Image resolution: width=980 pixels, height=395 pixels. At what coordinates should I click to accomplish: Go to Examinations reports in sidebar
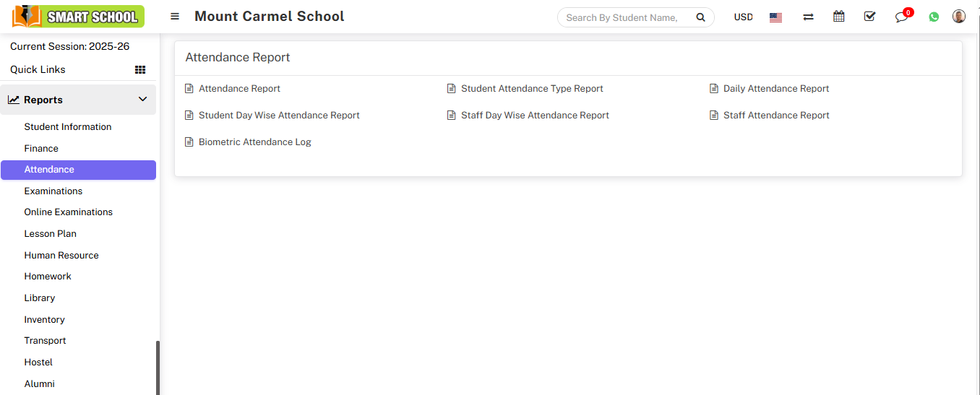tap(53, 191)
